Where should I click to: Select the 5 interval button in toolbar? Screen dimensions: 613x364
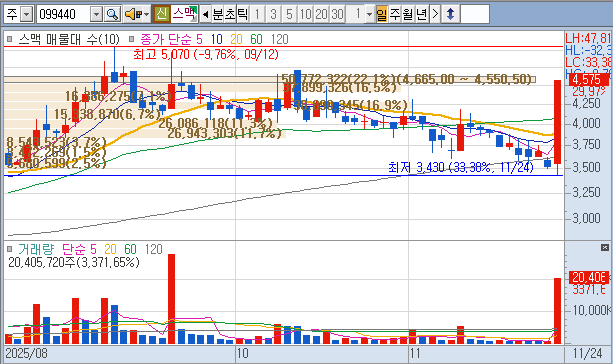(289, 14)
